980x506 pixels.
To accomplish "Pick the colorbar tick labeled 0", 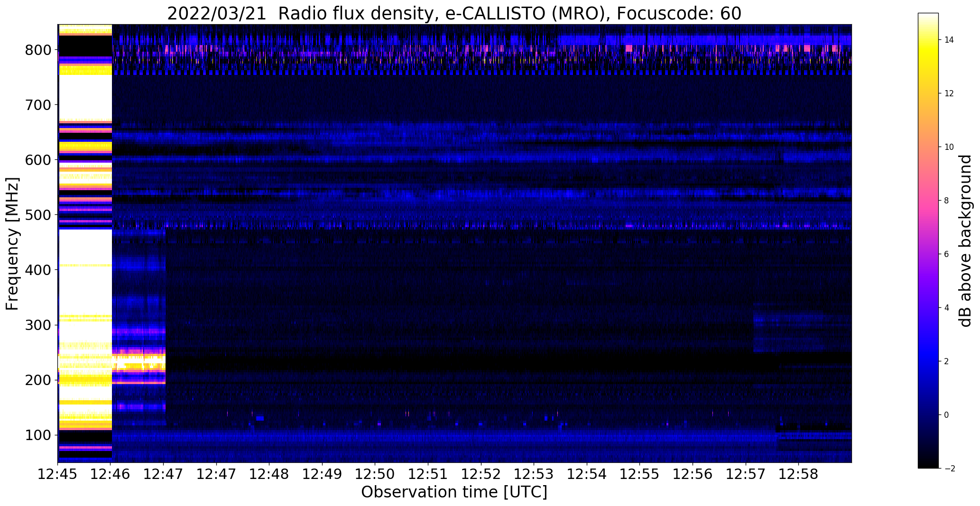I will (946, 415).
